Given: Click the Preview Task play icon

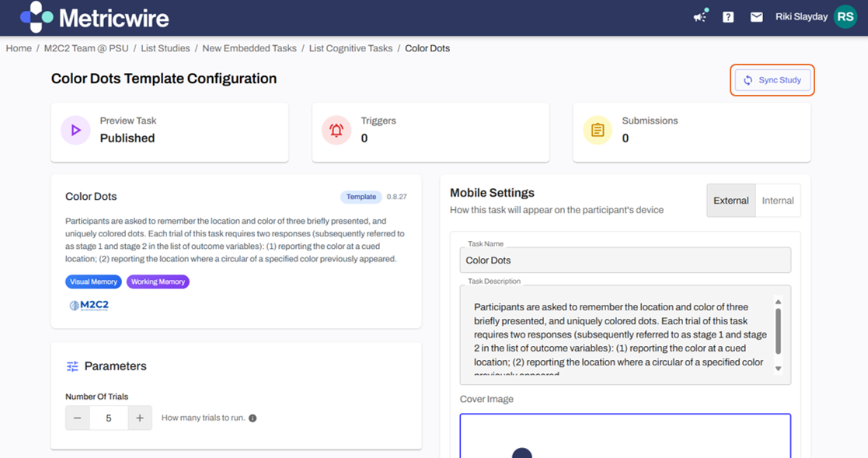Looking at the screenshot, I should pyautogui.click(x=75, y=131).
